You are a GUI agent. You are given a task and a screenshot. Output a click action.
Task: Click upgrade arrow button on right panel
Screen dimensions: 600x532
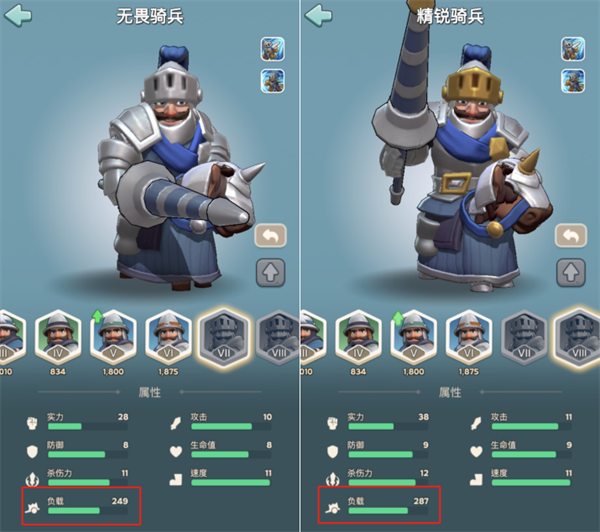coord(571,272)
